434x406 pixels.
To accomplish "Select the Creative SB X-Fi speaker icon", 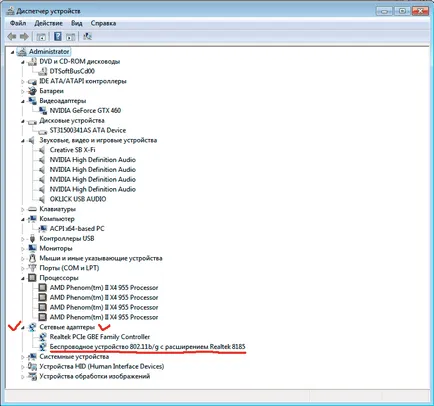I will 42,150.
